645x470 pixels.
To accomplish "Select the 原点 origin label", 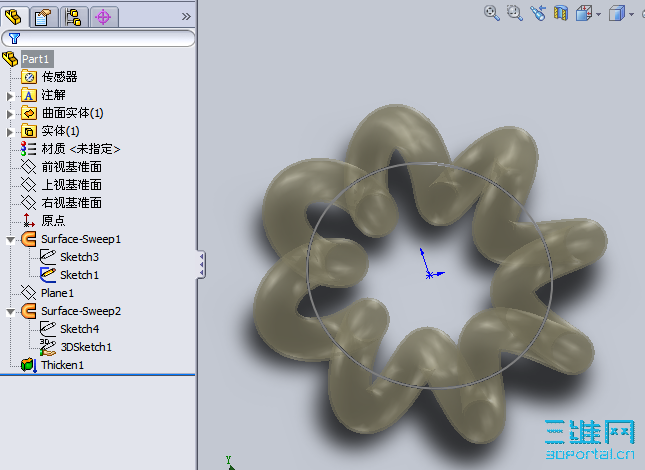I will click(53, 221).
